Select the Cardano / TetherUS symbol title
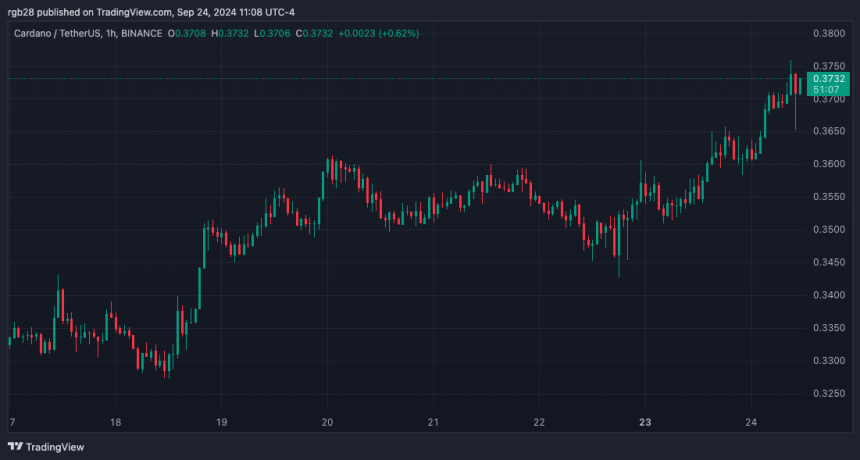This screenshot has height=460, width=860. (60, 33)
